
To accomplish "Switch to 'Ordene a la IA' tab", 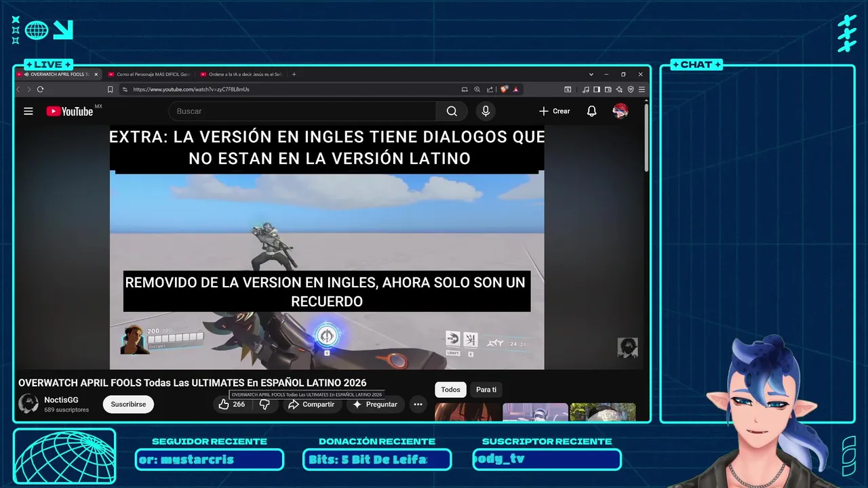I will [x=242, y=75].
